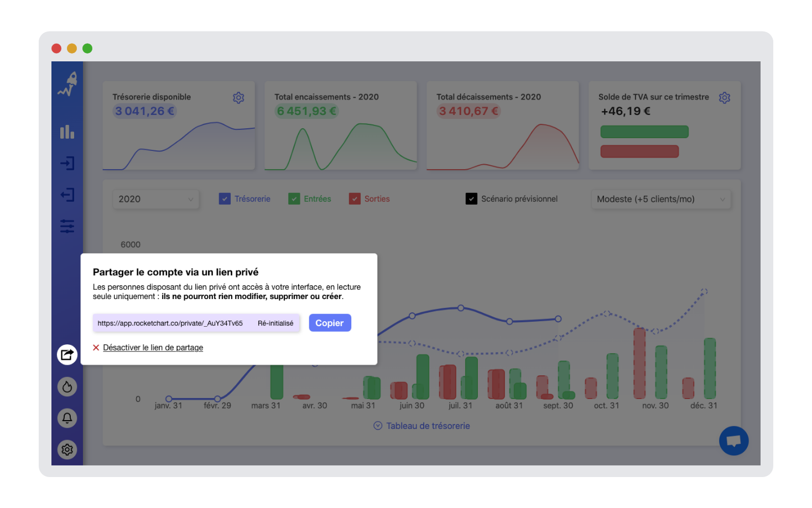Open the décaissements (outgoing) section
Image resolution: width=812 pixels, height=508 pixels.
coord(67,195)
